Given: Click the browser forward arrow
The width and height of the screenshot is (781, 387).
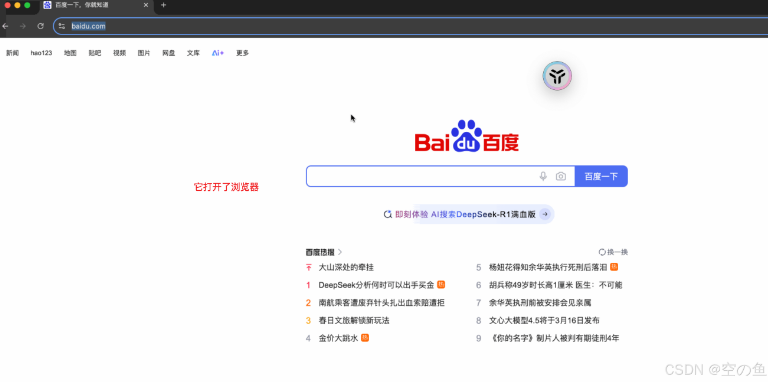Looking at the screenshot, I should [x=22, y=26].
